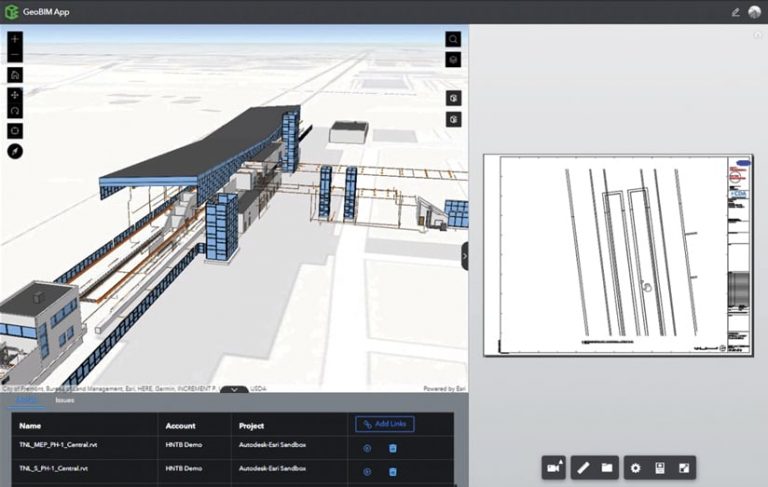
Task: Click the edit pencil icon in header
Action: coord(735,12)
